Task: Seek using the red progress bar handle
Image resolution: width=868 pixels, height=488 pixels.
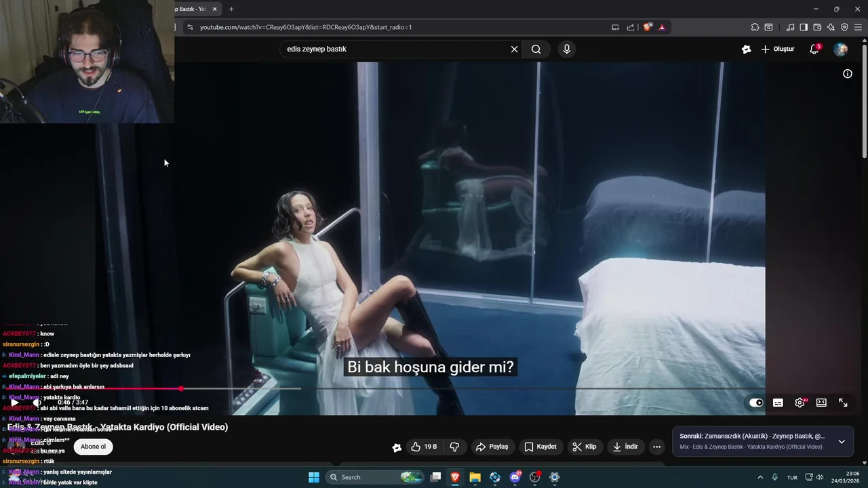Action: [181, 388]
